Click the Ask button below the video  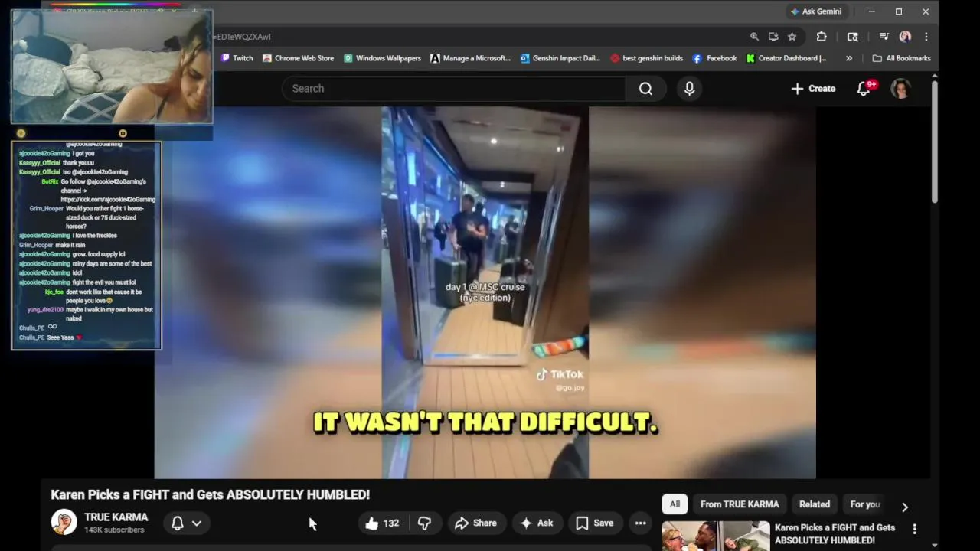[536, 523]
